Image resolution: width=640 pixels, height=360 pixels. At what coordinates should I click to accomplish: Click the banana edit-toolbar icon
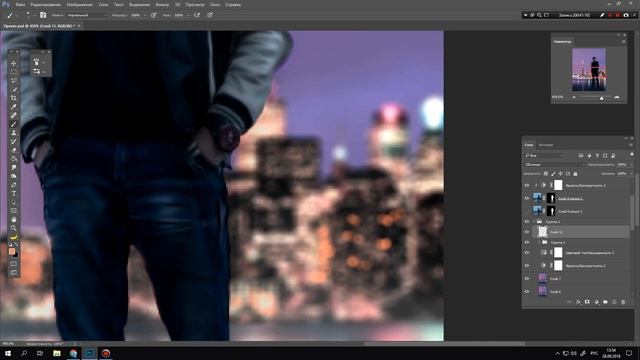pos(13,237)
